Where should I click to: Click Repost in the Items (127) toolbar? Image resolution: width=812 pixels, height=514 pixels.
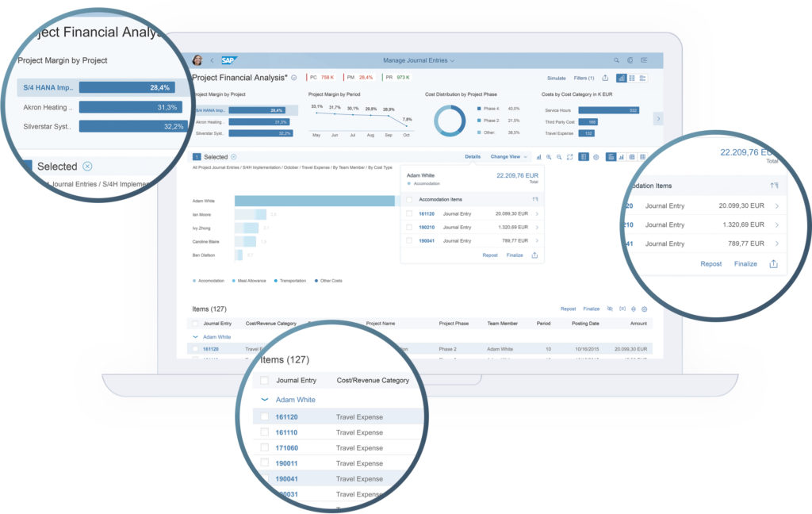click(x=568, y=309)
